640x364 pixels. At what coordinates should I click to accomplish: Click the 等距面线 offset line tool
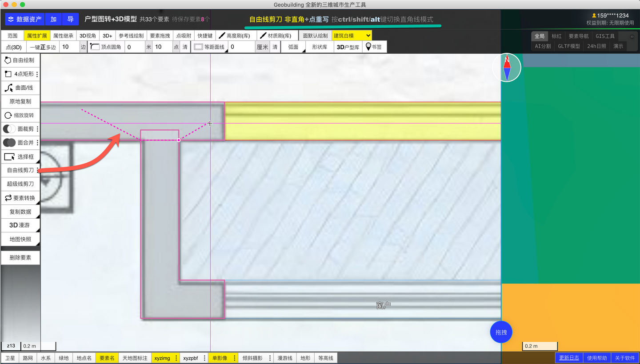click(210, 47)
